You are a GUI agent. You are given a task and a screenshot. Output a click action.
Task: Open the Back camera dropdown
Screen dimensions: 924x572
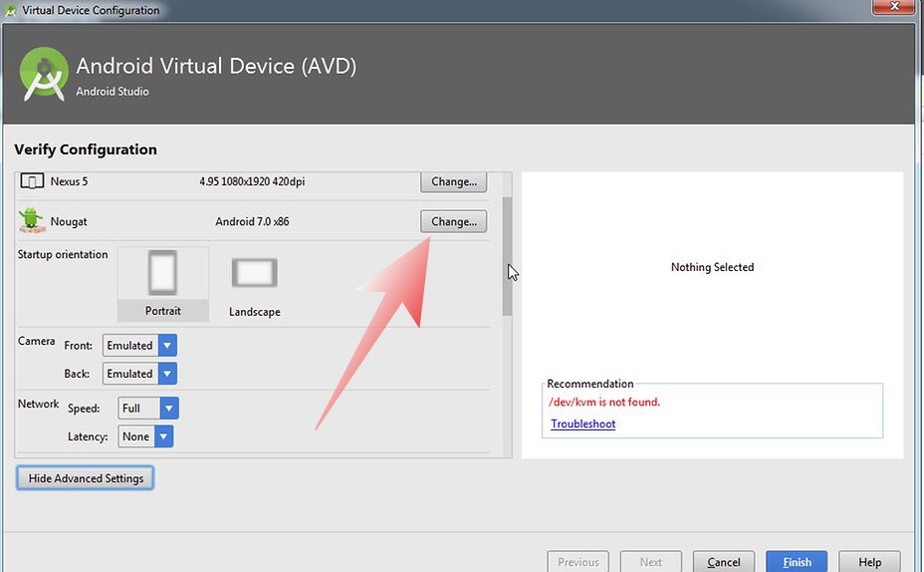tap(139, 374)
